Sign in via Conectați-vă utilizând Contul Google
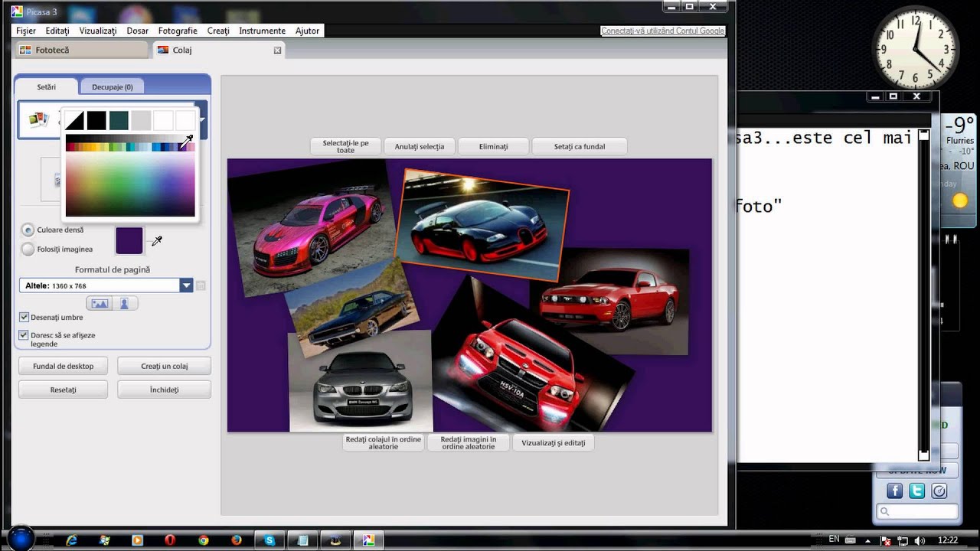The image size is (980, 551). [663, 31]
